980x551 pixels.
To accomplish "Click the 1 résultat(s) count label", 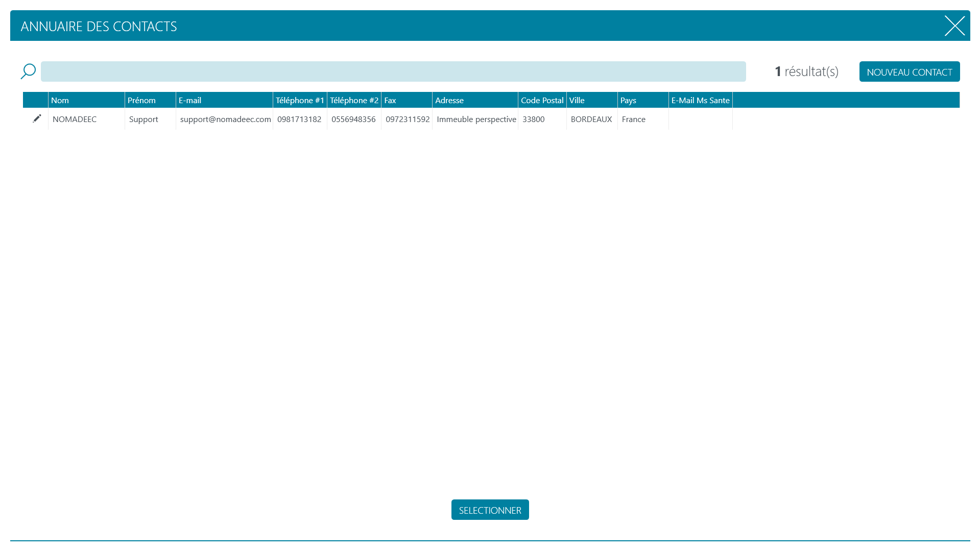I will click(x=806, y=71).
